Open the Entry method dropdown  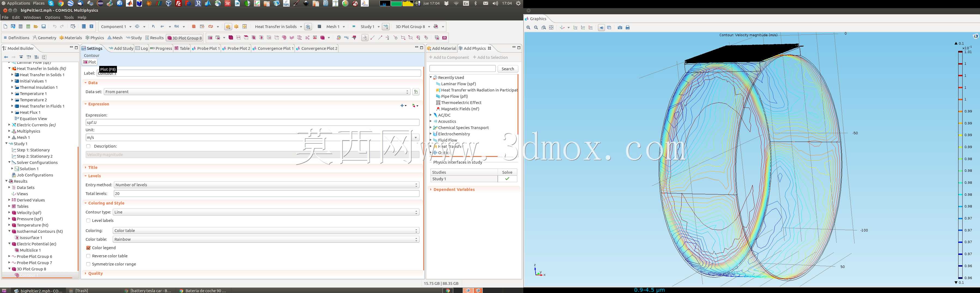267,185
